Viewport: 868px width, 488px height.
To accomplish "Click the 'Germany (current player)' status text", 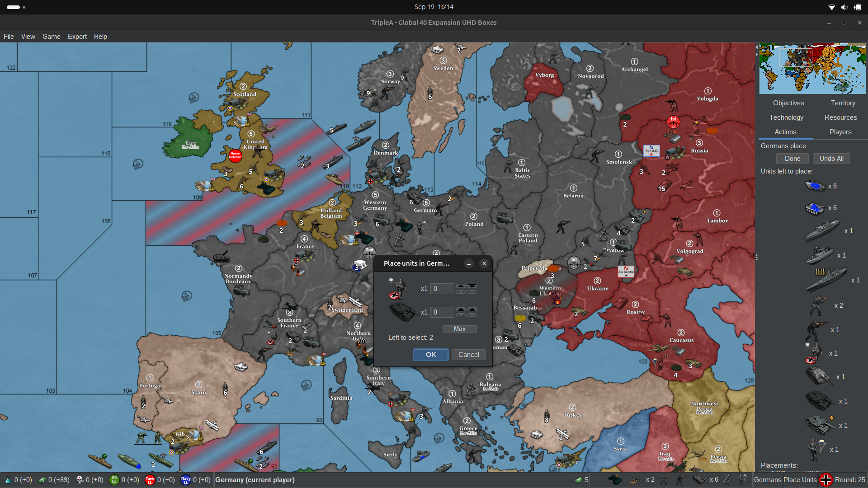I will (x=255, y=480).
